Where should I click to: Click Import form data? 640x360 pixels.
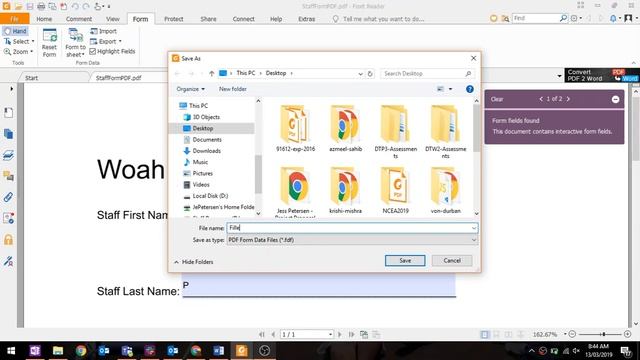click(104, 31)
